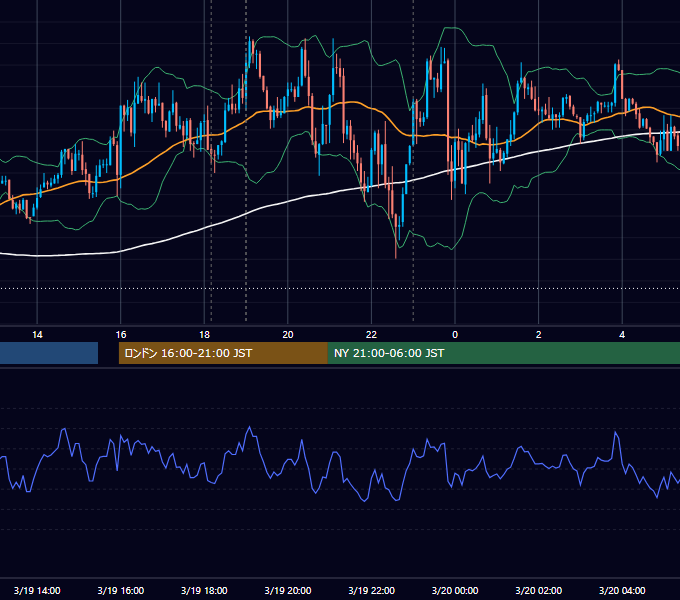
Task: Click the 18 hour label on chart axis
Action: [x=204, y=335]
